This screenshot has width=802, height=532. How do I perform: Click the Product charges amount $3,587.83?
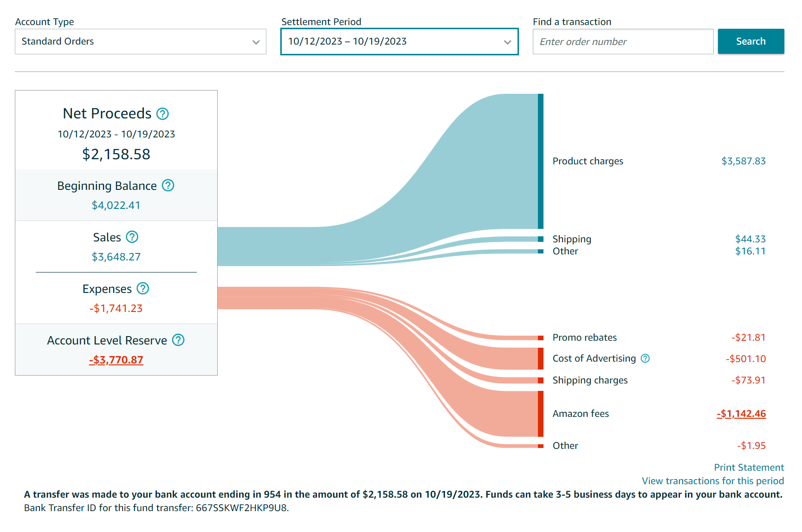743,161
